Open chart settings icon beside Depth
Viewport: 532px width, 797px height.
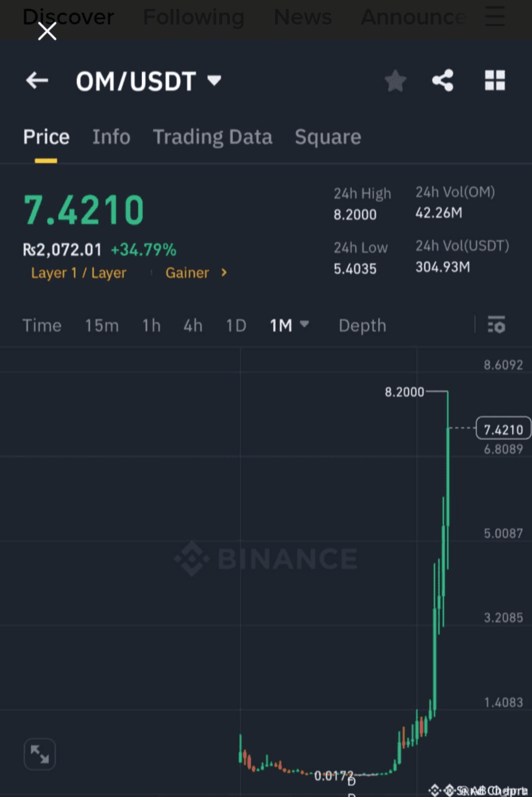coord(496,325)
